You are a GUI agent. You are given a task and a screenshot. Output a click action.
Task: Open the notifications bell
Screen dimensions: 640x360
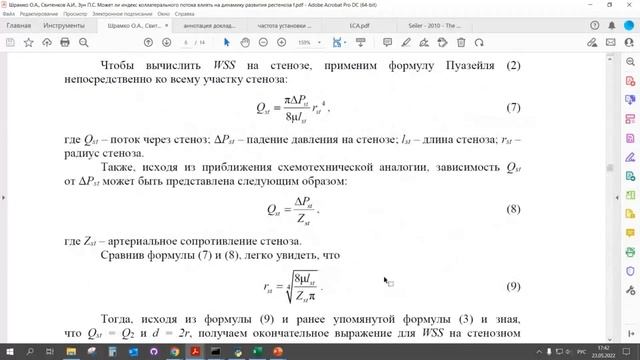(x=611, y=25)
